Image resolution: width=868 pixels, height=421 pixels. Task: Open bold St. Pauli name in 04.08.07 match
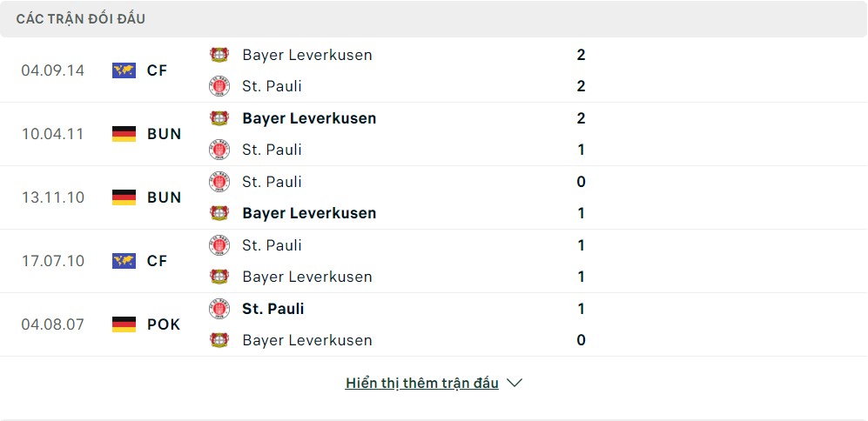pyautogui.click(x=273, y=309)
